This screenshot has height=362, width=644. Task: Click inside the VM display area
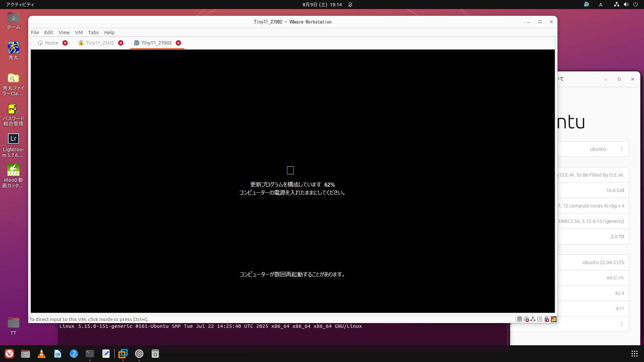coord(292,181)
